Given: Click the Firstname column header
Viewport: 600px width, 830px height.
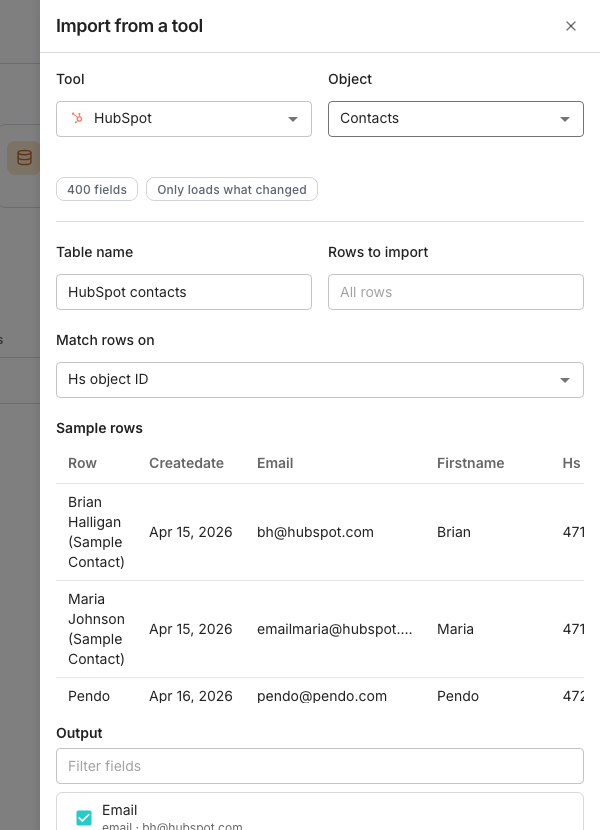Looking at the screenshot, I should coord(470,463).
